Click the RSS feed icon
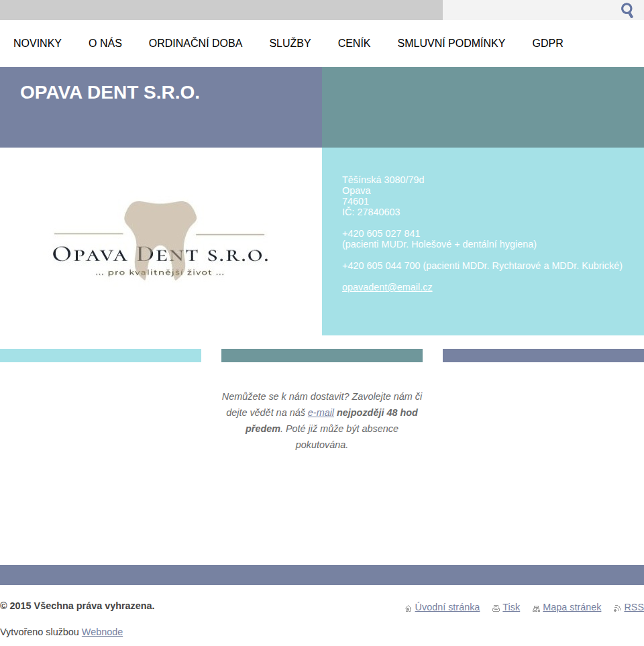This screenshot has width=644, height=646. click(x=616, y=608)
